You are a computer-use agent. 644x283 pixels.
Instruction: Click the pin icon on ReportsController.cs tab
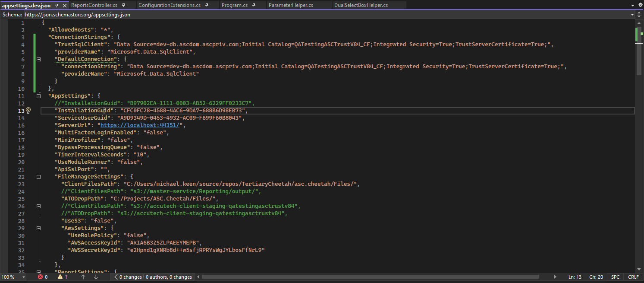coord(124,5)
